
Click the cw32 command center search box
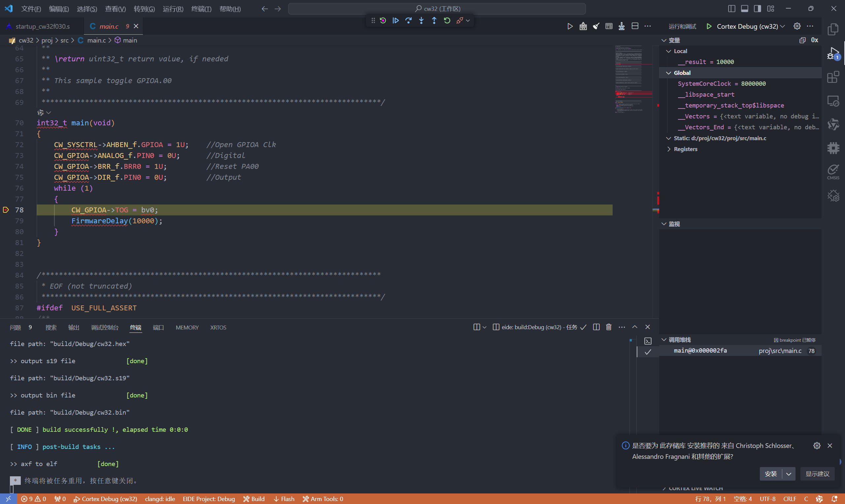tap(437, 9)
